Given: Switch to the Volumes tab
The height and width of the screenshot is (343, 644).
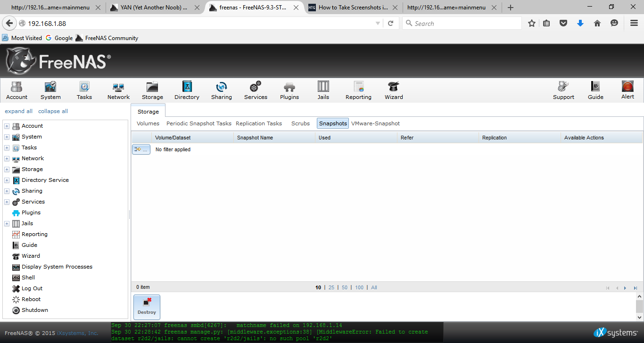Looking at the screenshot, I should tap(148, 123).
